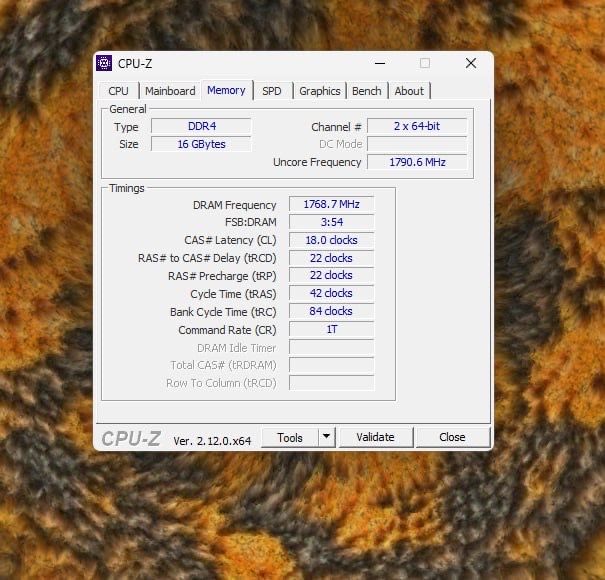605x580 pixels.
Task: Click the 'Uncore Frequency' label
Action: coord(317,162)
